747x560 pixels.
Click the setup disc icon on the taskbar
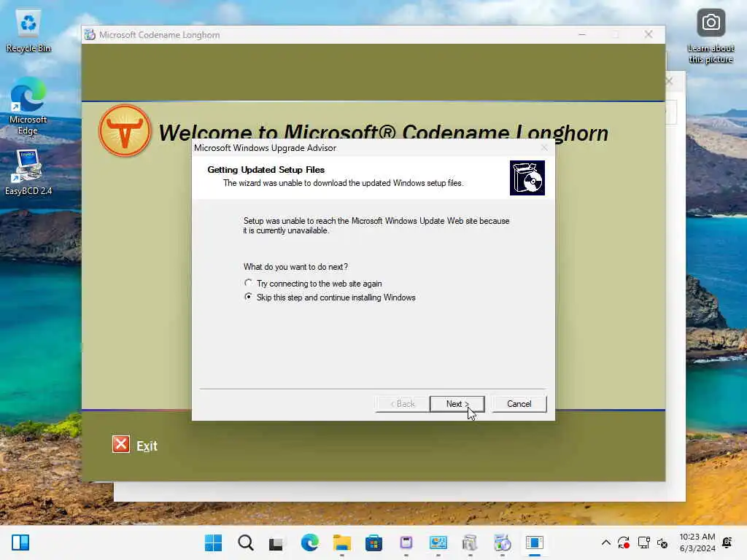click(x=502, y=542)
